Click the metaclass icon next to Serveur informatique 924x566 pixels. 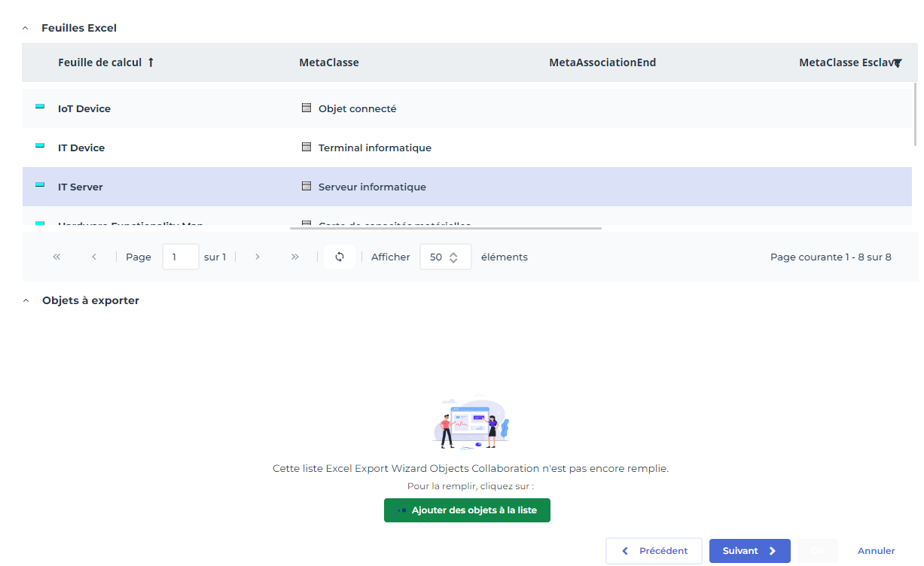pos(306,187)
